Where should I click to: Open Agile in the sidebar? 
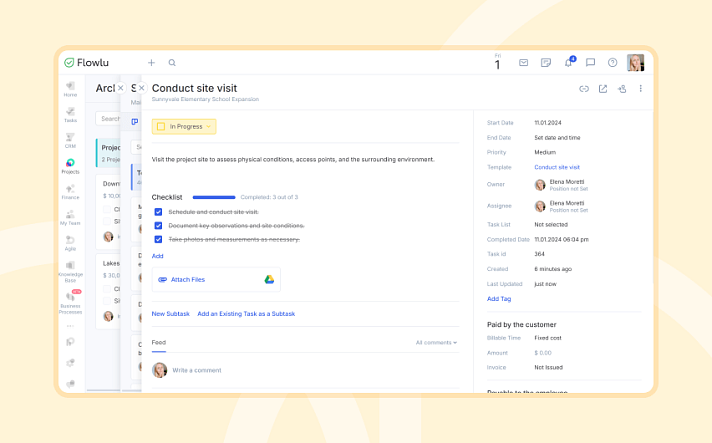pyautogui.click(x=70, y=243)
